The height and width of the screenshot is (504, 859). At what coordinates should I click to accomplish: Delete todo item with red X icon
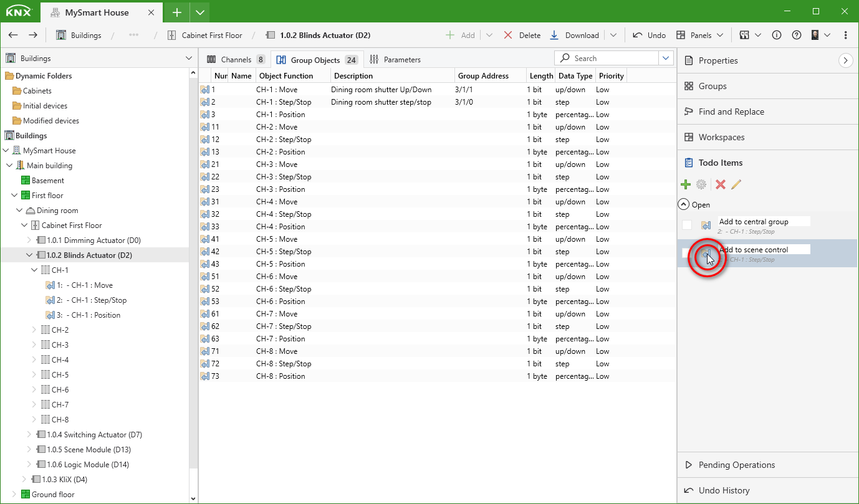(721, 184)
